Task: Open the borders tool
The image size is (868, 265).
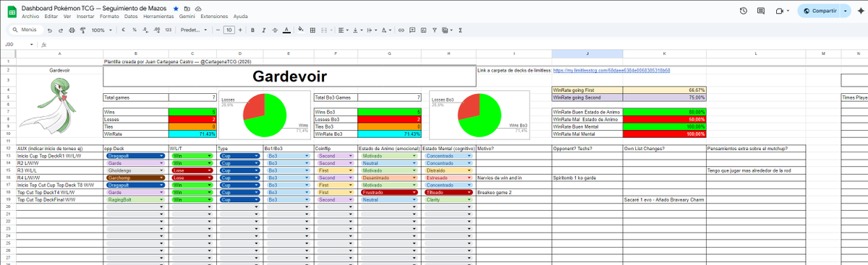Action: [312, 30]
